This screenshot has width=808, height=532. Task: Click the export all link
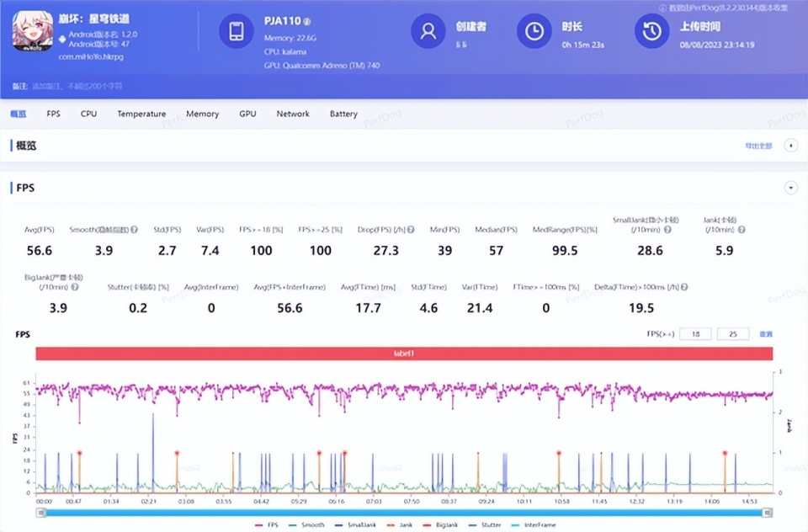758,146
